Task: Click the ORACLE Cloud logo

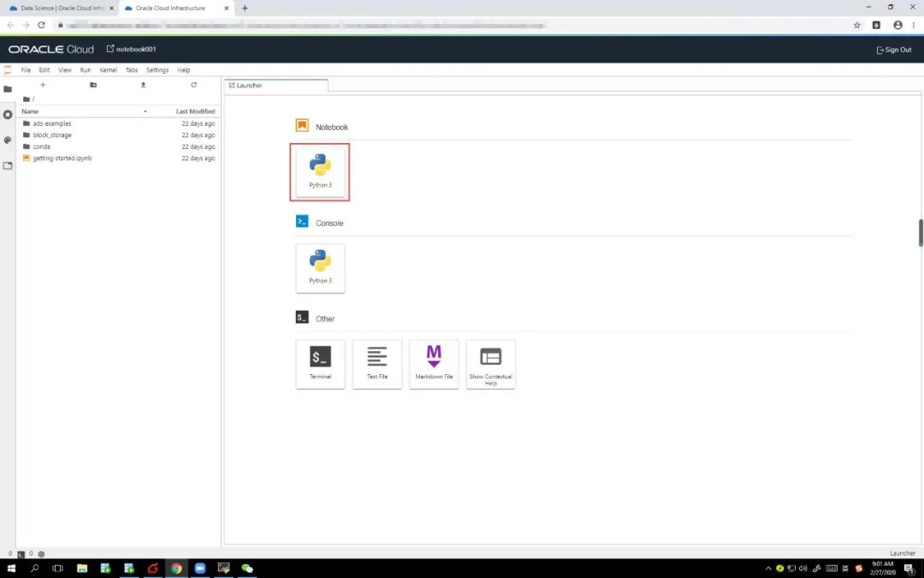Action: click(x=50, y=50)
